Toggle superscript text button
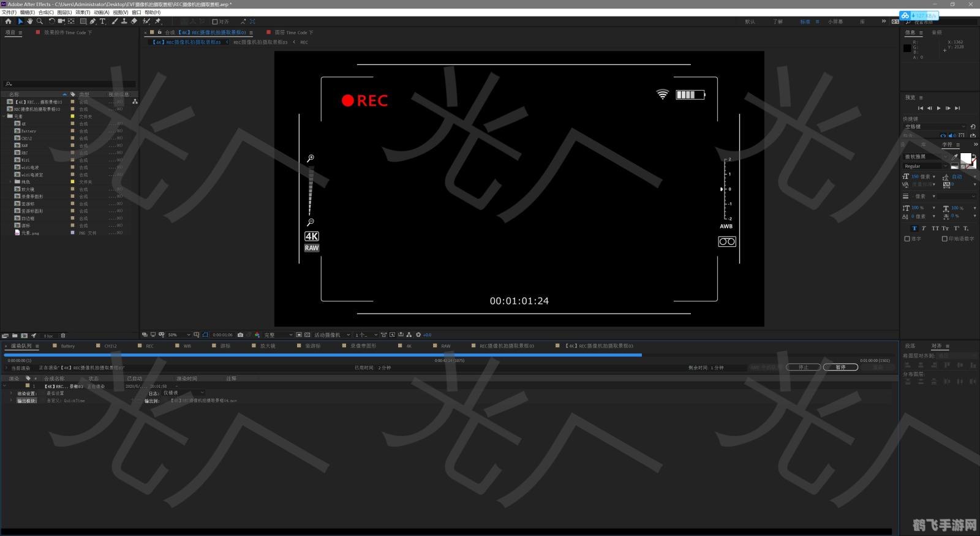This screenshot has width=980, height=536. click(x=956, y=228)
